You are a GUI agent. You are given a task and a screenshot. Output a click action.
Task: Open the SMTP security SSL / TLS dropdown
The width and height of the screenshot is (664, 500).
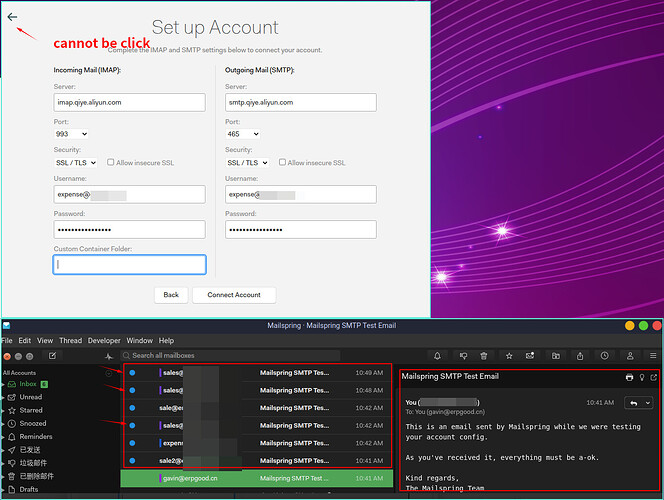[x=247, y=163]
